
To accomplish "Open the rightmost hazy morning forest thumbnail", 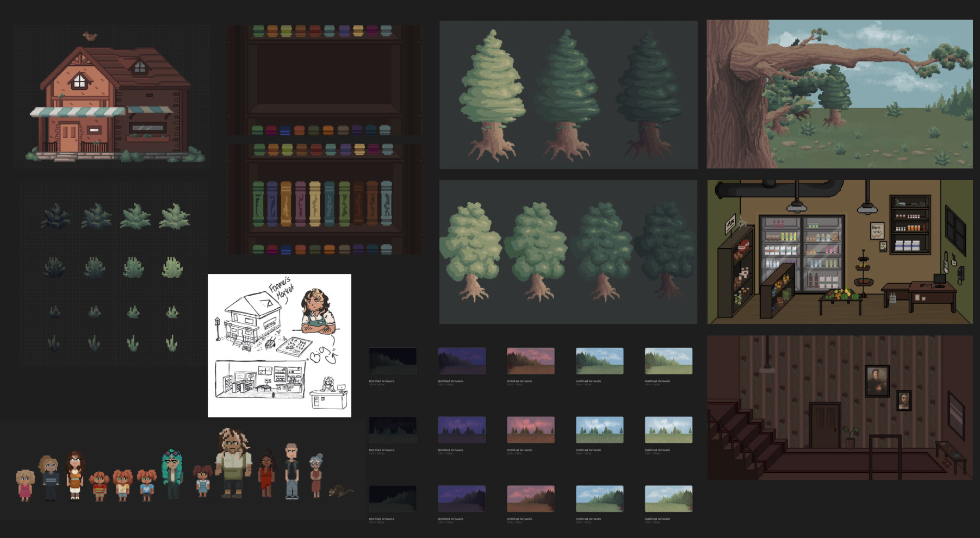I will (668, 360).
